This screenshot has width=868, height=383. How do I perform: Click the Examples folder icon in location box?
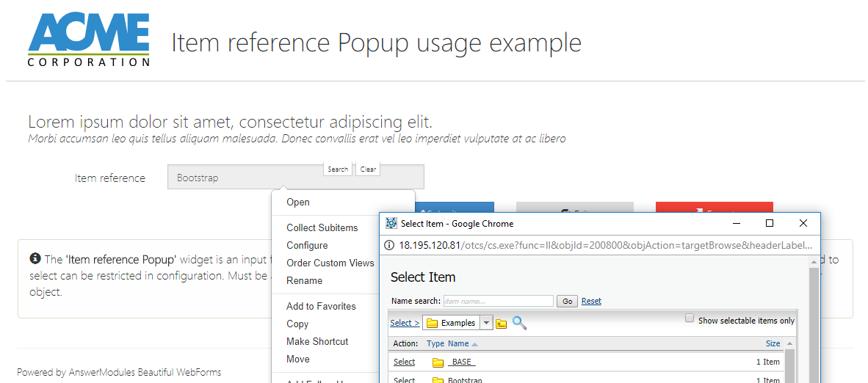[433, 323]
